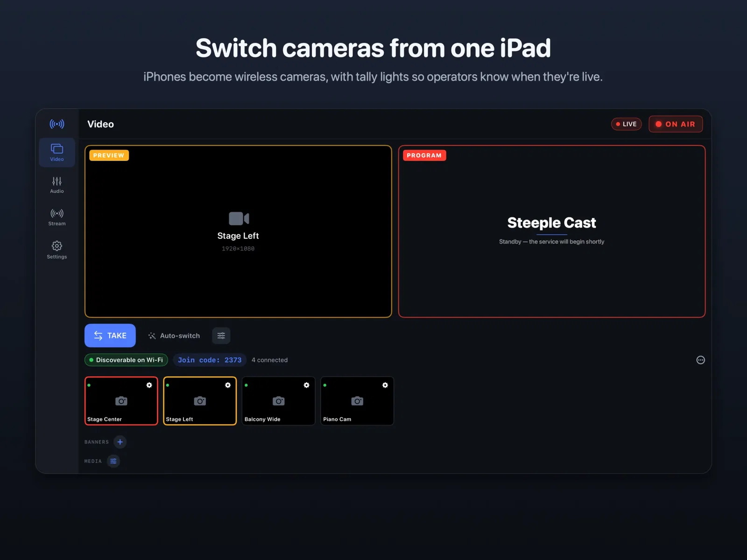Toggle Auto-switch mode
The image size is (747, 560).
174,336
